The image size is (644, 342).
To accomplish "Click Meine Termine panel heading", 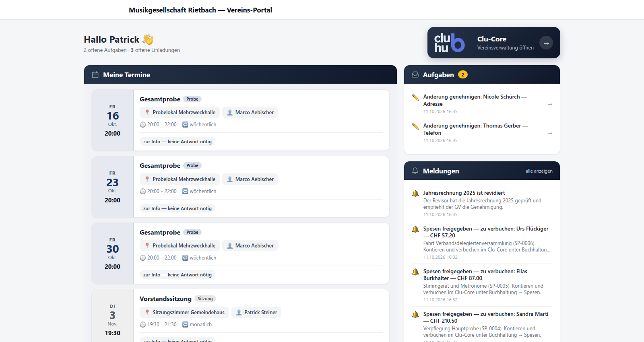I will [x=126, y=75].
